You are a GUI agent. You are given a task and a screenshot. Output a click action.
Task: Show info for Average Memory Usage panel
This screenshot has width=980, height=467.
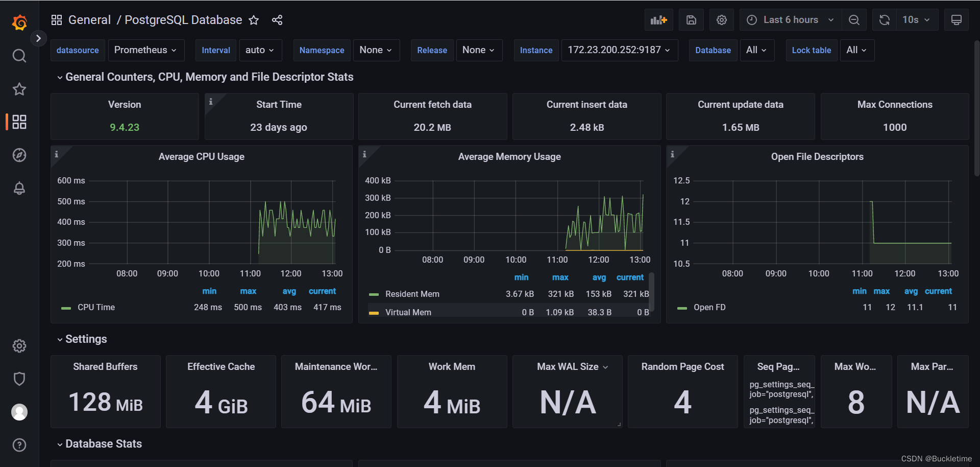(x=364, y=154)
